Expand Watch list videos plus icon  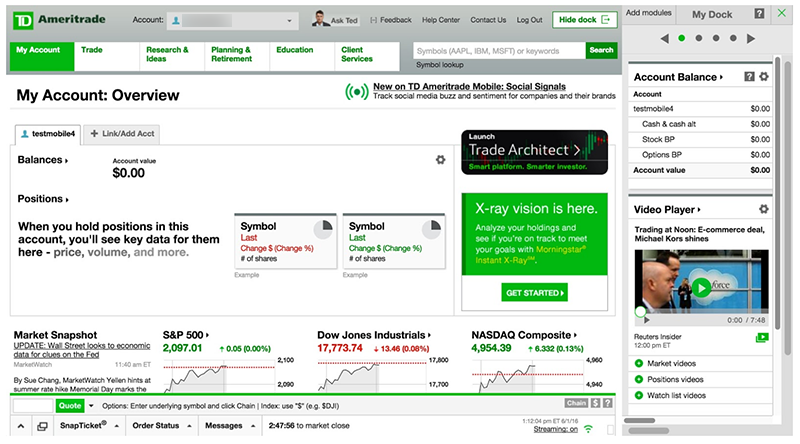(x=639, y=395)
